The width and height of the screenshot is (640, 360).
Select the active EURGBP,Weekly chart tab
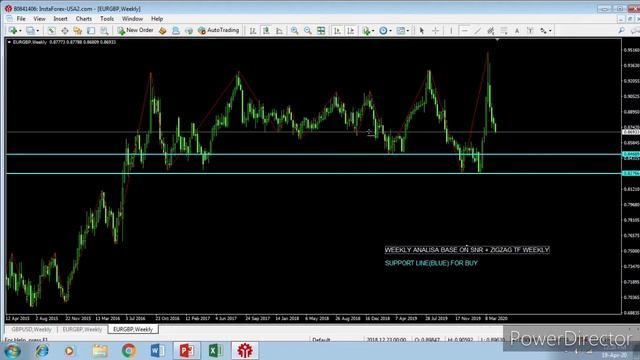coord(133,329)
